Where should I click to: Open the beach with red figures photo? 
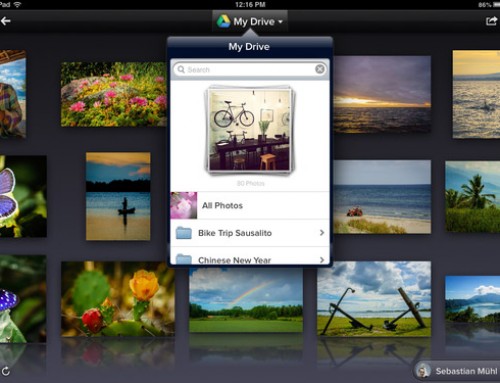[382, 197]
